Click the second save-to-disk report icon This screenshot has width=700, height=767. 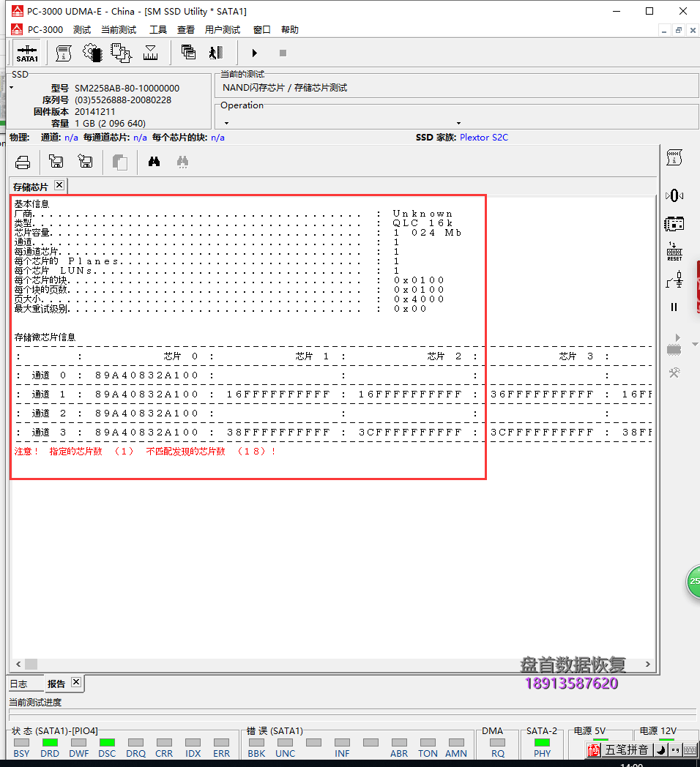click(85, 161)
